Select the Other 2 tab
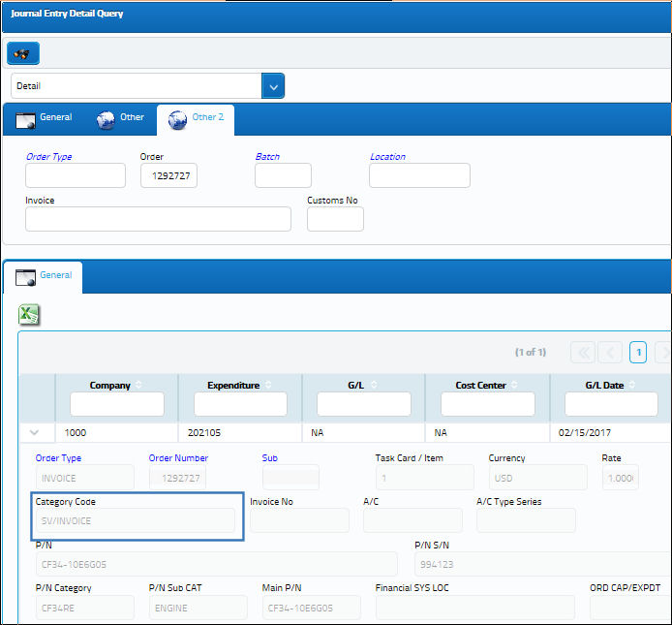The image size is (672, 625). click(x=196, y=120)
